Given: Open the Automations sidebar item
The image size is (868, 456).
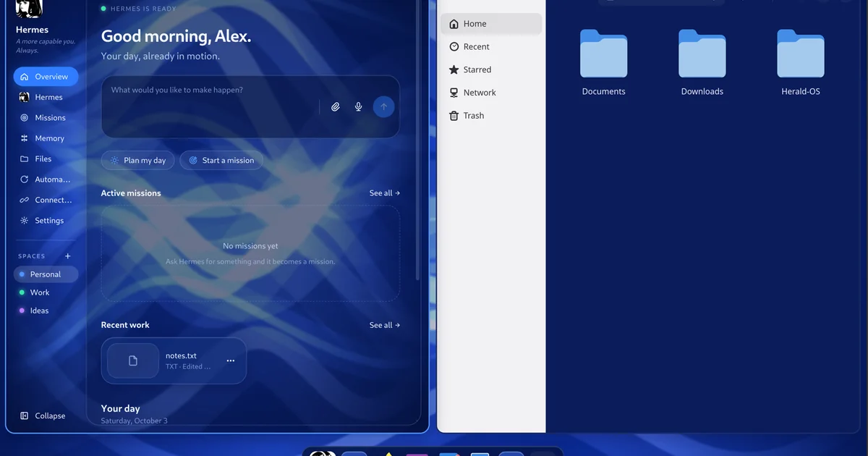Looking at the screenshot, I should (46, 180).
